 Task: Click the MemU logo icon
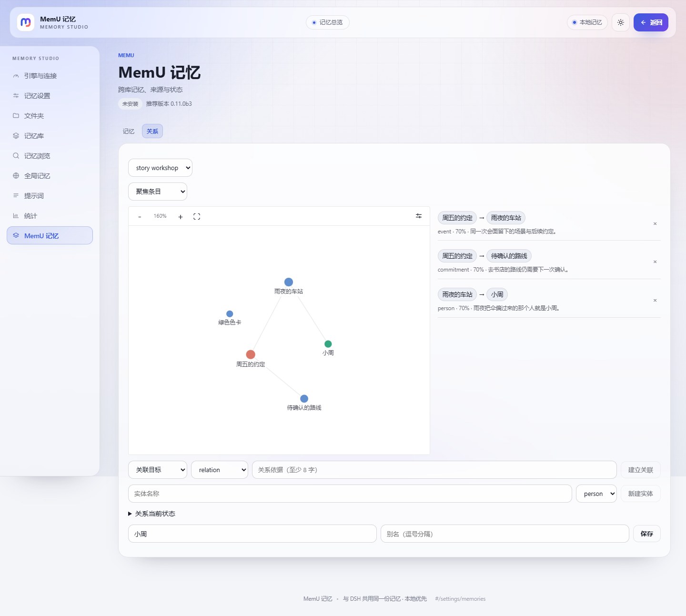[26, 22]
